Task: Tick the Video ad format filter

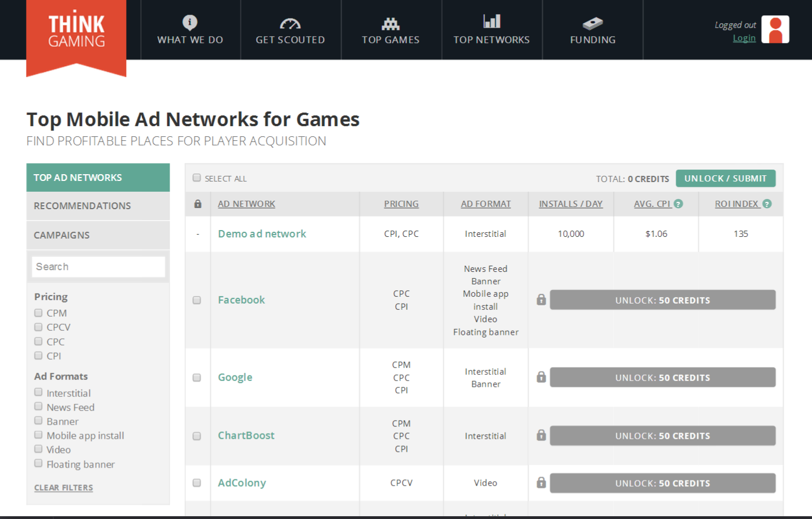Action: [x=38, y=449]
